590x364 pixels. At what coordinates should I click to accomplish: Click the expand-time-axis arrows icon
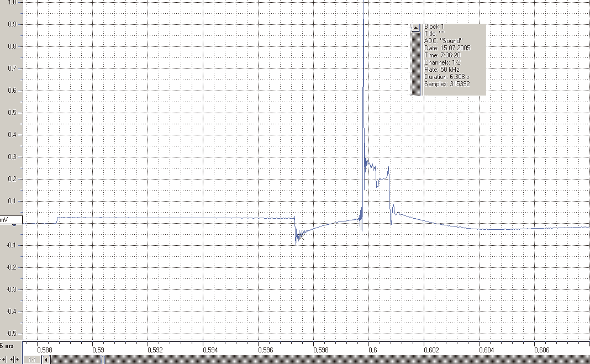[x=4, y=360]
